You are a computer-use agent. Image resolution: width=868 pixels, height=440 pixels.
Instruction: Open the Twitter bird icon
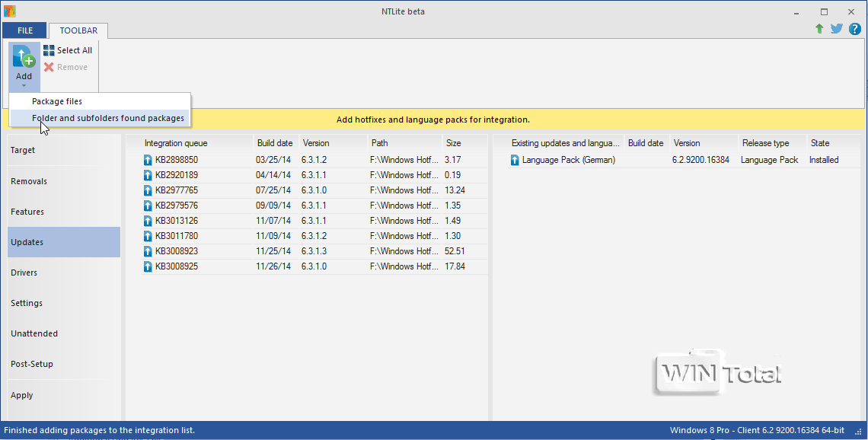tap(836, 29)
